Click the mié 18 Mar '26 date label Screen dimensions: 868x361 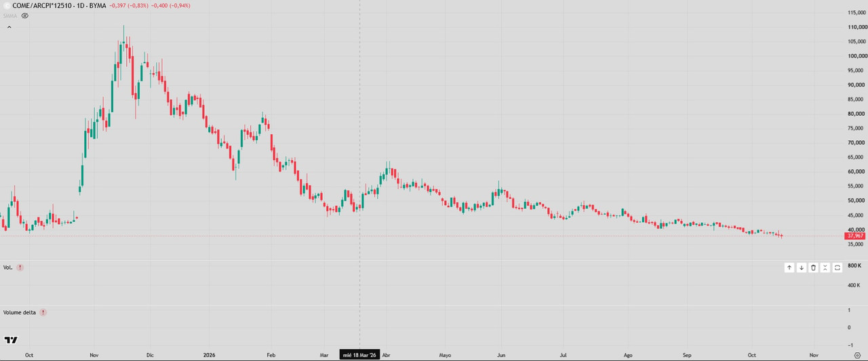tap(359, 354)
